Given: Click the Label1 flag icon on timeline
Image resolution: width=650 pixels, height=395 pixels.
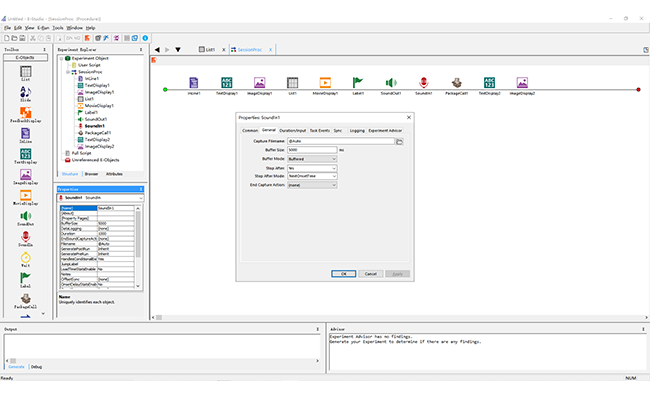Looking at the screenshot, I should [x=358, y=82].
